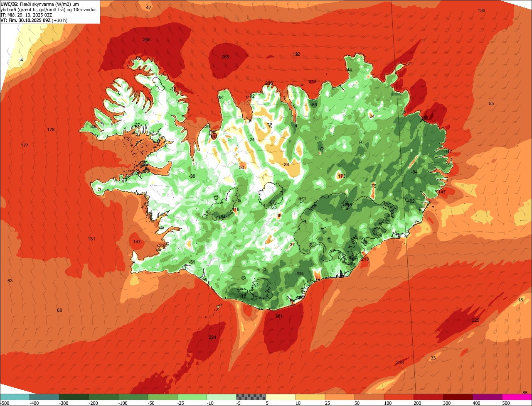Click the value '117' near the south coast
This screenshot has height=406, width=532.
[x=242, y=297]
